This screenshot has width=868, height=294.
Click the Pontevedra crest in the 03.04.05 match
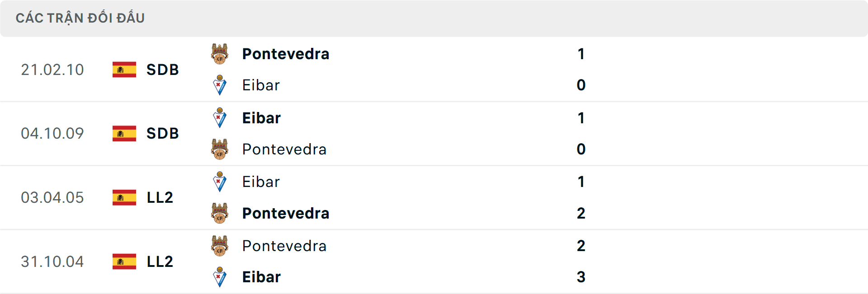pyautogui.click(x=220, y=213)
